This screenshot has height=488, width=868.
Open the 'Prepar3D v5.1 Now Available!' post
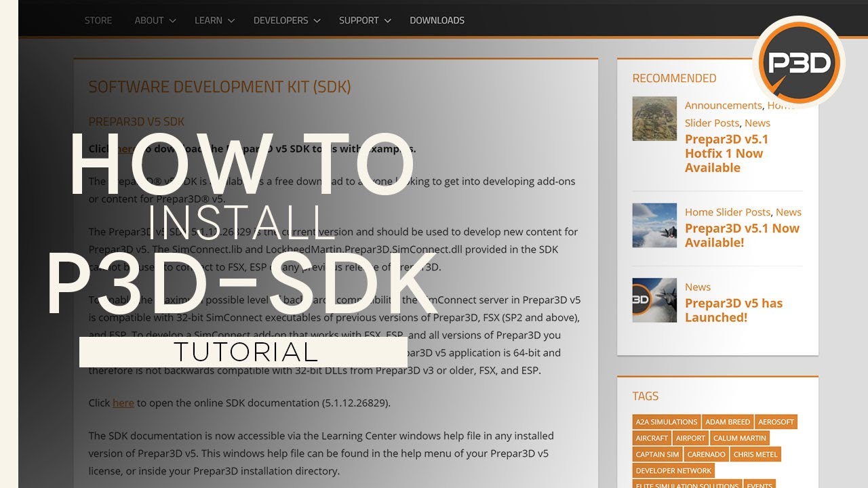[x=742, y=235]
